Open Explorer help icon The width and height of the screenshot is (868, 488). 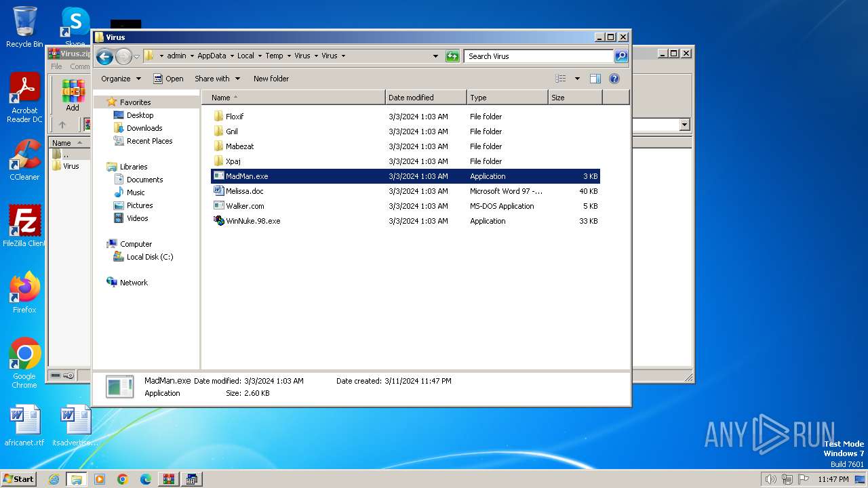point(614,79)
